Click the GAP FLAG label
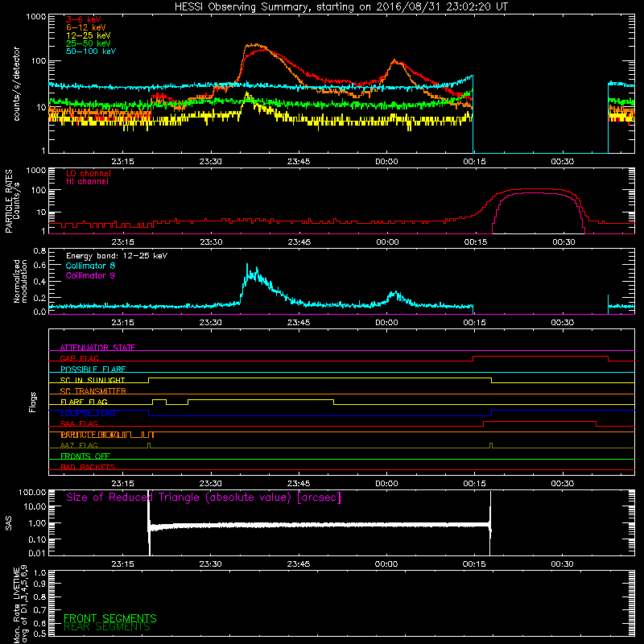644x644 pixels. point(80,358)
